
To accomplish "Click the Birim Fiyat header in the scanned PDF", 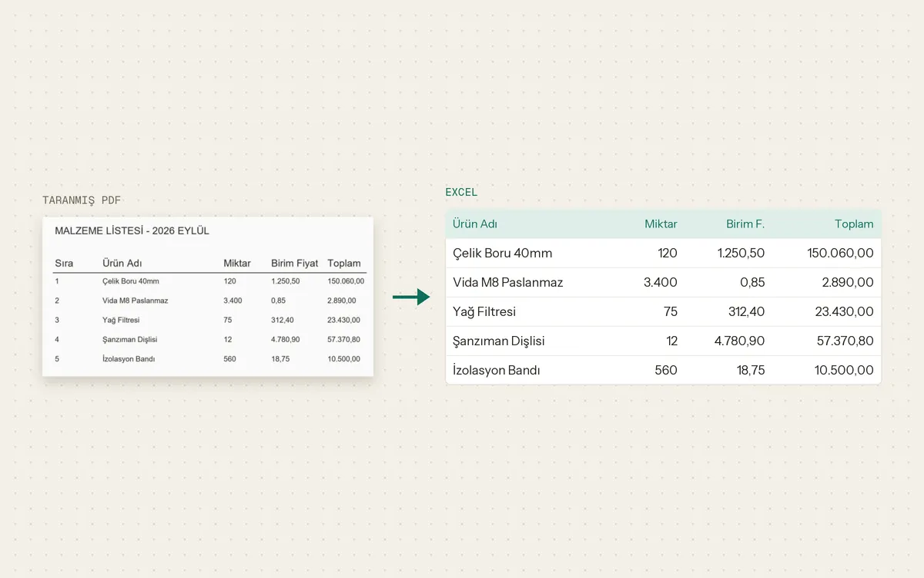I will pos(295,263).
